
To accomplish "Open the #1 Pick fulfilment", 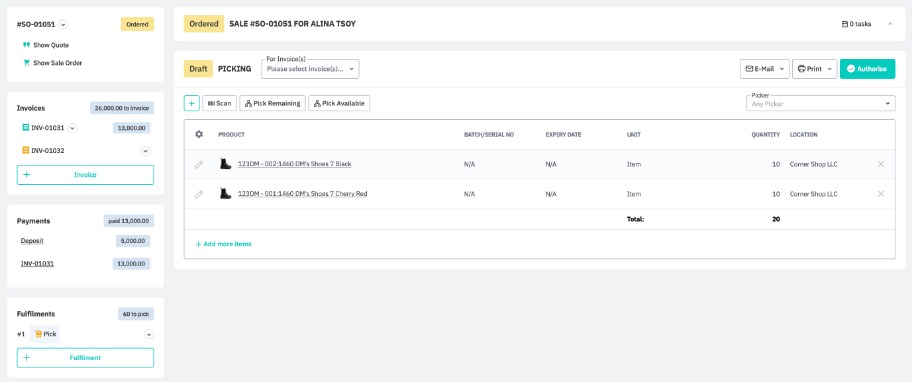I will click(x=45, y=334).
